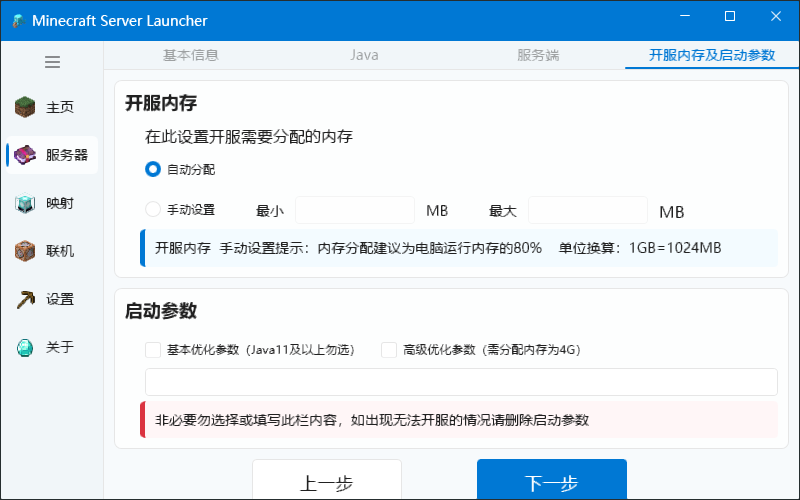Select the 手动设置 radio button
This screenshot has height=500, width=800.
click(153, 210)
